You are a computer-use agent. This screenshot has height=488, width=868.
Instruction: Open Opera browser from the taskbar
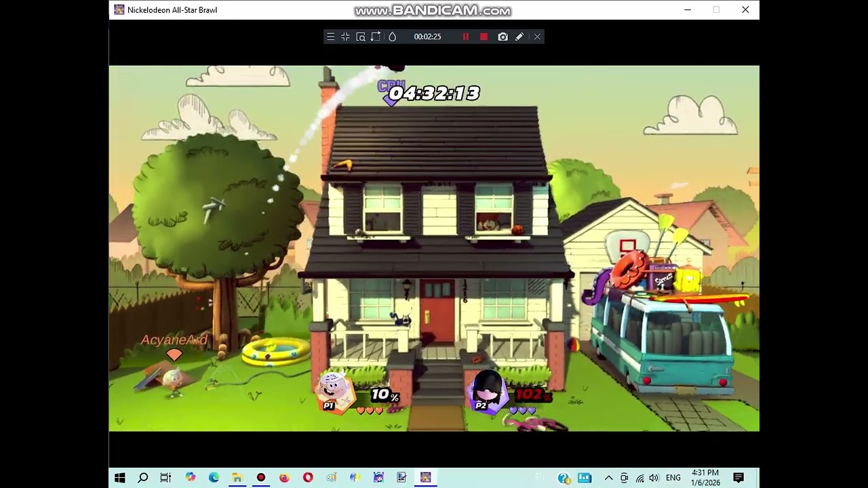coord(308,478)
